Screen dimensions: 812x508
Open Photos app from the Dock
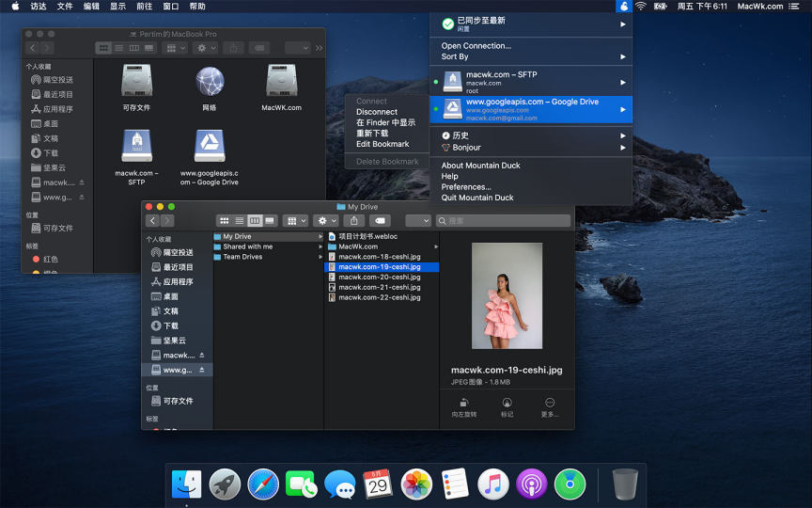click(416, 484)
